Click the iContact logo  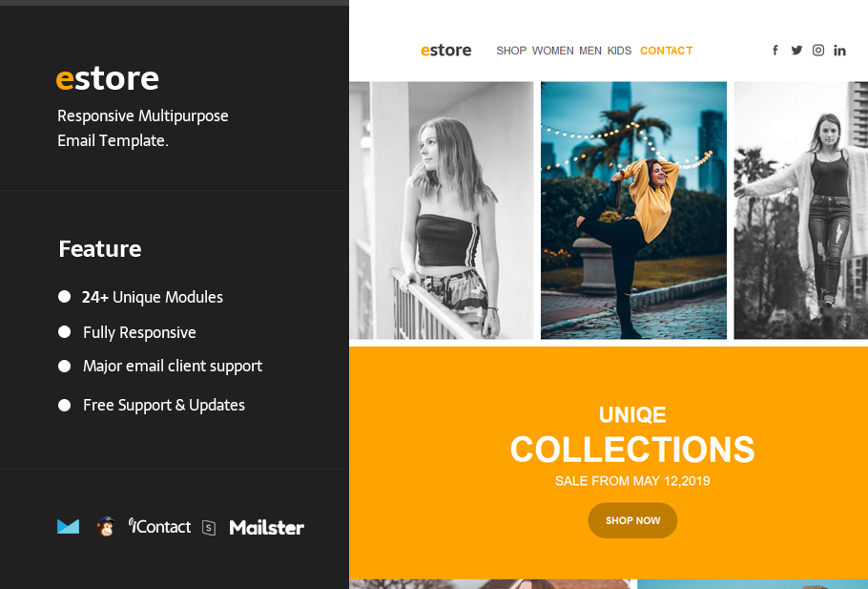click(159, 526)
